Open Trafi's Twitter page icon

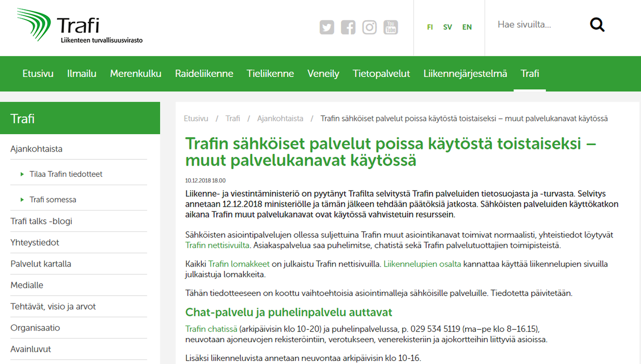pyautogui.click(x=327, y=27)
